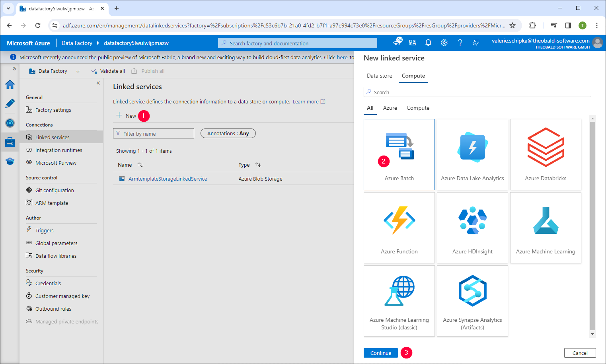Open Chrome side panel icon

tap(568, 25)
